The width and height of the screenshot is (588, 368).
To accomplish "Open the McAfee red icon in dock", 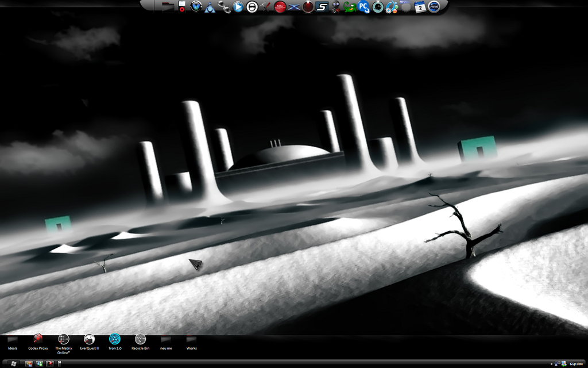I will 280,7.
